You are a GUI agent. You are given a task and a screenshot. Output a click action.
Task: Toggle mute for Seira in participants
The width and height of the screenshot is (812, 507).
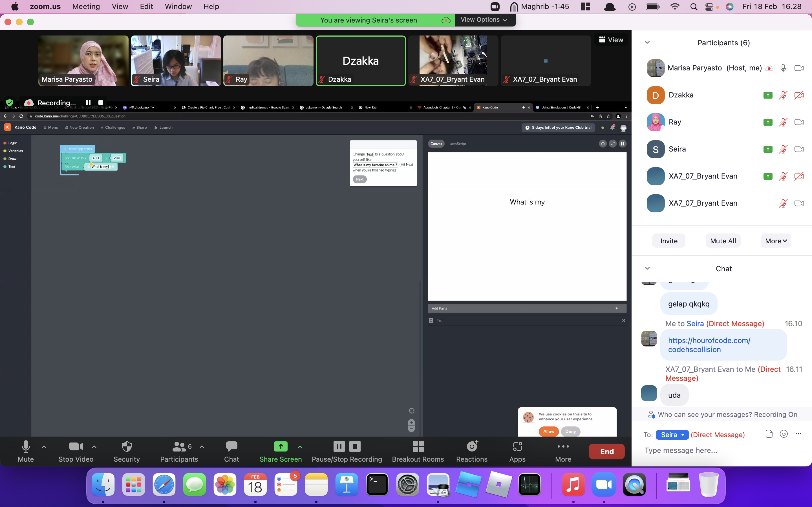(783, 149)
